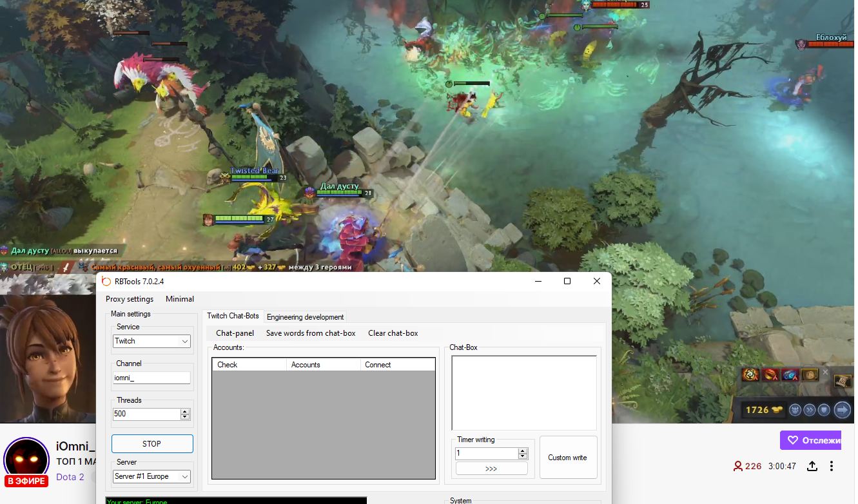Screen dimensions: 858x504
Task: Increase Threads value with the up arrow
Action: (x=185, y=411)
